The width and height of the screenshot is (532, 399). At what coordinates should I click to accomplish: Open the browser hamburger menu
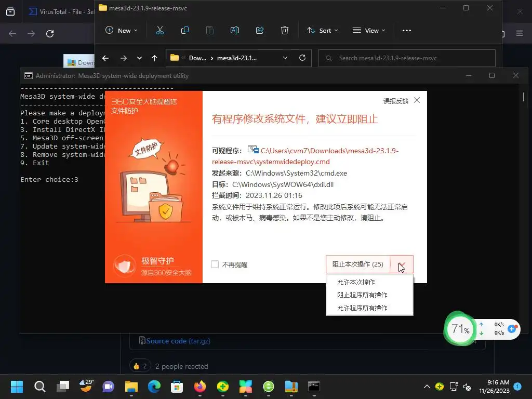520,33
